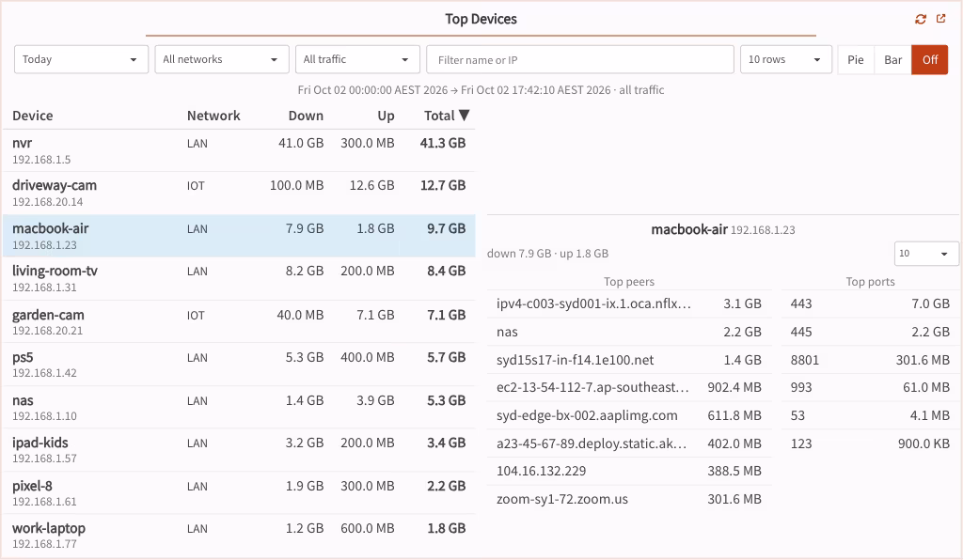The height and width of the screenshot is (560, 963).
Task: Select the ipad-kids device row
Action: 239,449
